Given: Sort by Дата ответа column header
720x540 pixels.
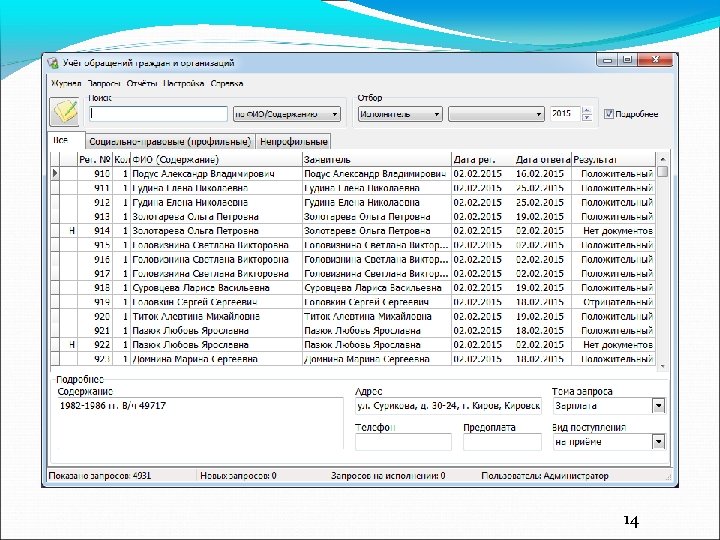Looking at the screenshot, I should coord(542,159).
